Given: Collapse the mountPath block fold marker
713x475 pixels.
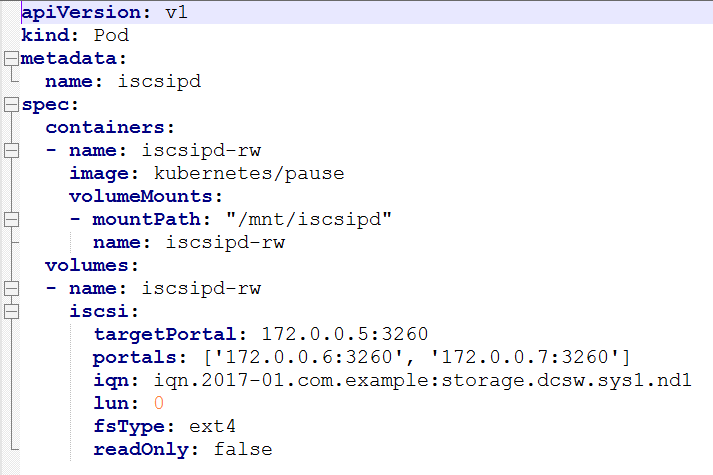Looking at the screenshot, I should (x=11, y=220).
